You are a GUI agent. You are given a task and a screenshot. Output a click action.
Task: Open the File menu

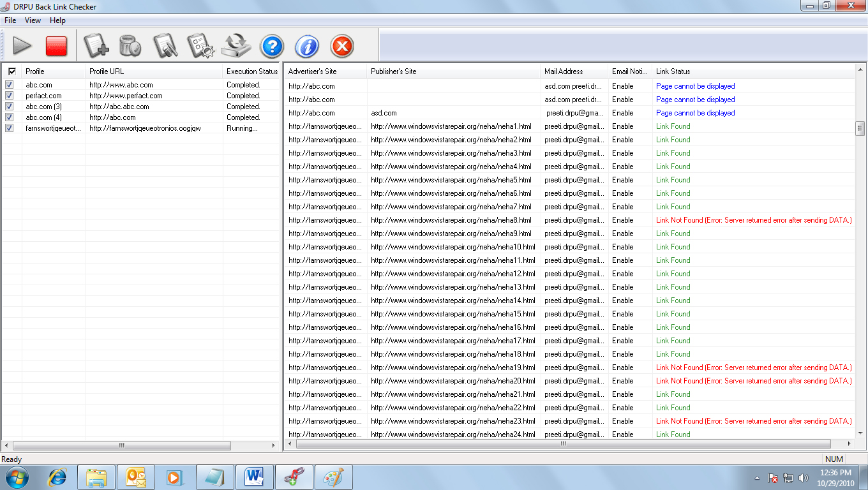(x=10, y=20)
